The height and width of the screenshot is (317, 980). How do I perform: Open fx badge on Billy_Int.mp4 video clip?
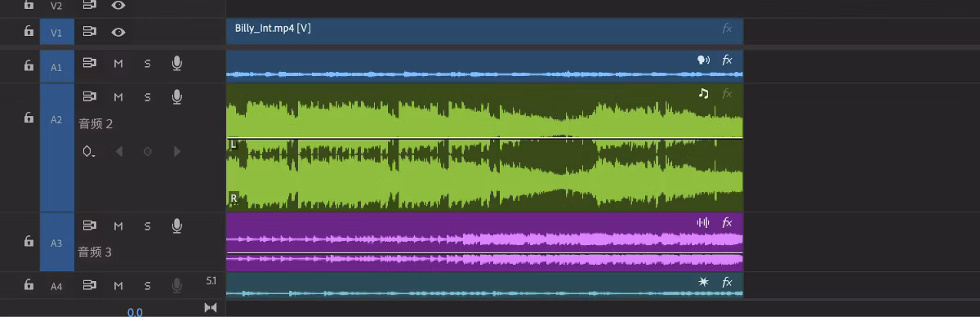[x=727, y=29]
